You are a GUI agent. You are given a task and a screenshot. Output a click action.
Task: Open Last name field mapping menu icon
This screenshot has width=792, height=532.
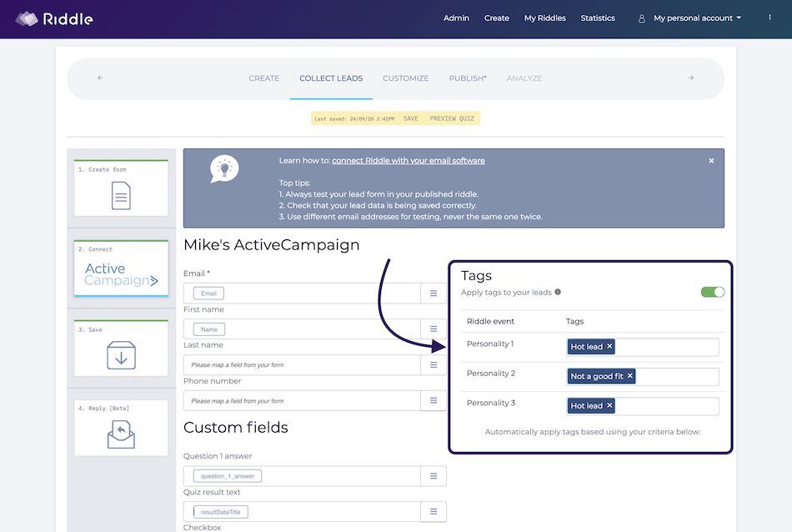point(434,364)
